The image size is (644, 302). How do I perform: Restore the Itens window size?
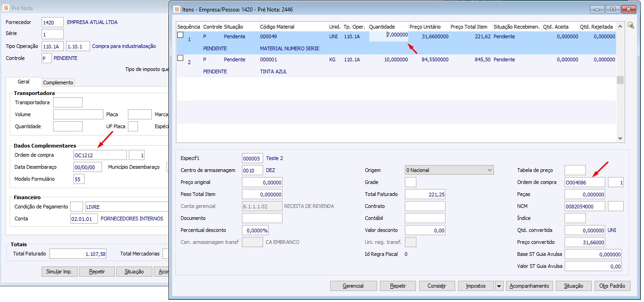click(613, 9)
